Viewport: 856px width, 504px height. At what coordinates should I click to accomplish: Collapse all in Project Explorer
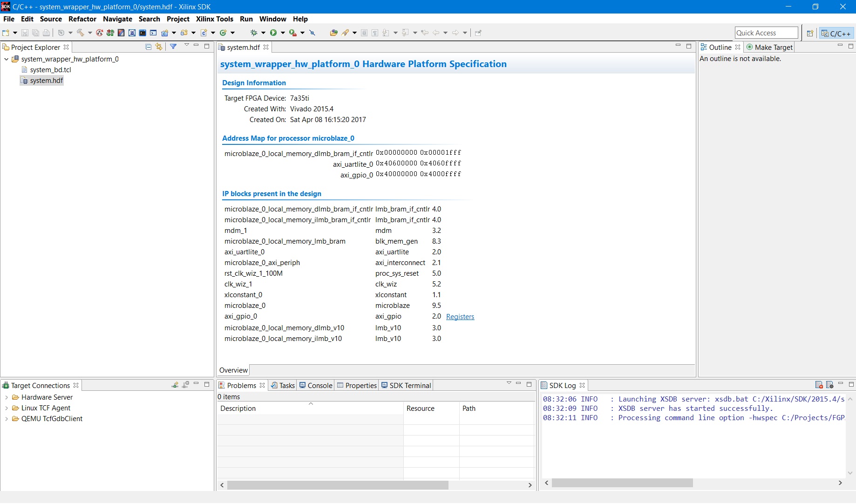point(148,47)
